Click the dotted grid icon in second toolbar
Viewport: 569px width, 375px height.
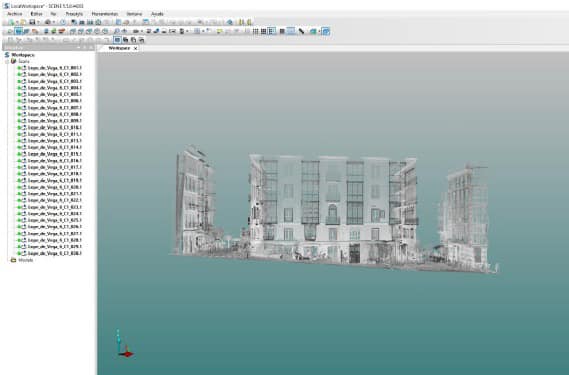point(255,31)
